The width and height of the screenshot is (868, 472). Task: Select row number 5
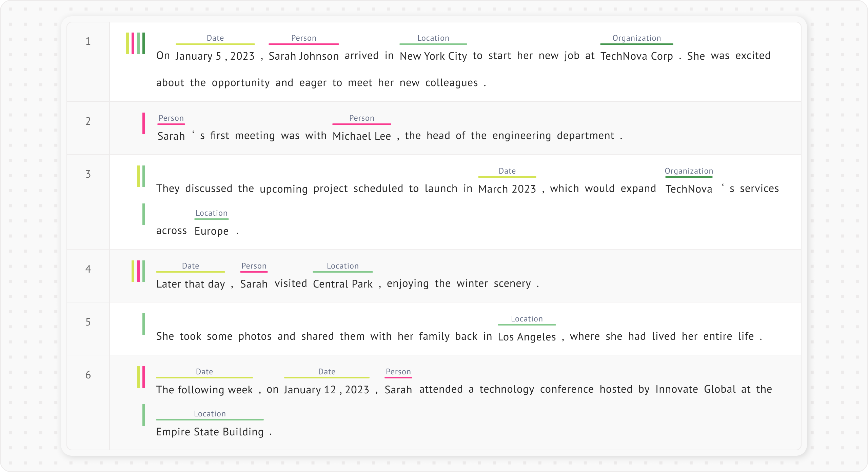[88, 322]
